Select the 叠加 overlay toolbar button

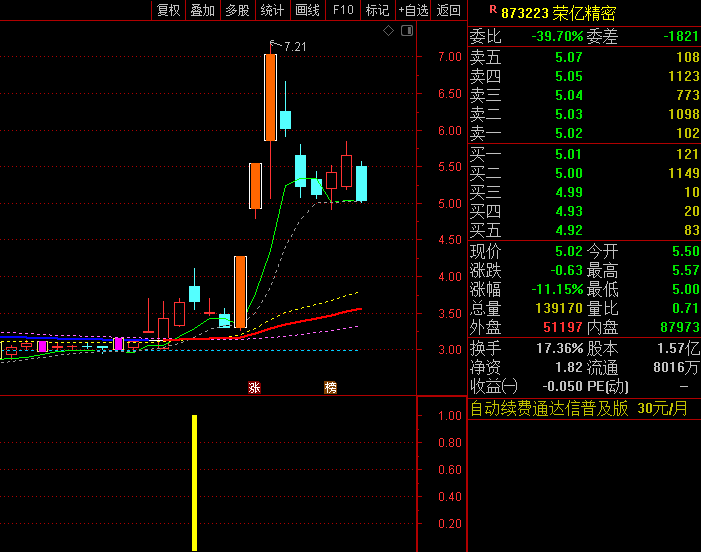pos(203,10)
